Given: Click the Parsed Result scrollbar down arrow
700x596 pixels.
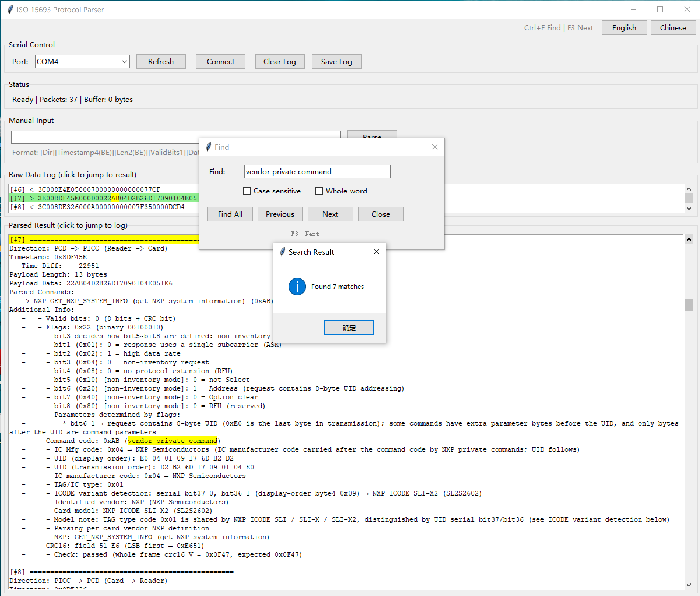Looking at the screenshot, I should point(689,585).
